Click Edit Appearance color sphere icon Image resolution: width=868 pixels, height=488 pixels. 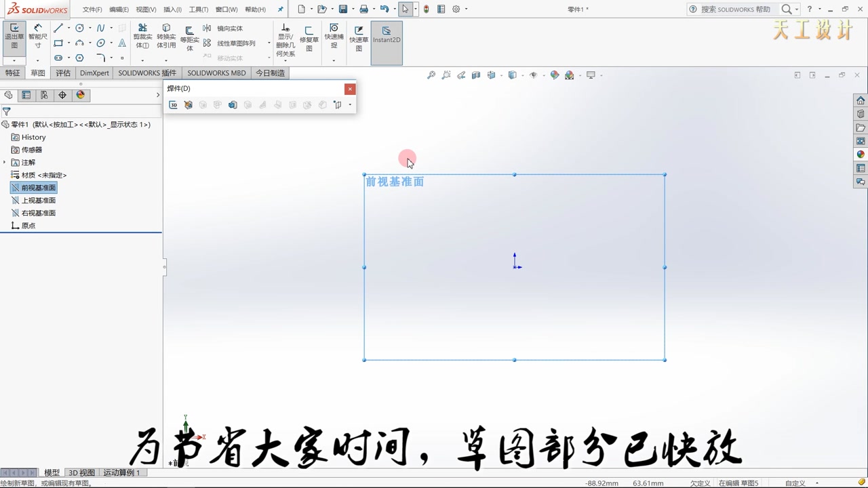pyautogui.click(x=555, y=75)
